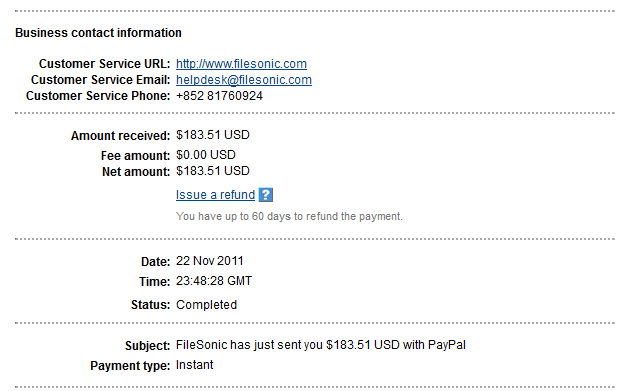Open the http://www.filesonic.com link

[241, 64]
